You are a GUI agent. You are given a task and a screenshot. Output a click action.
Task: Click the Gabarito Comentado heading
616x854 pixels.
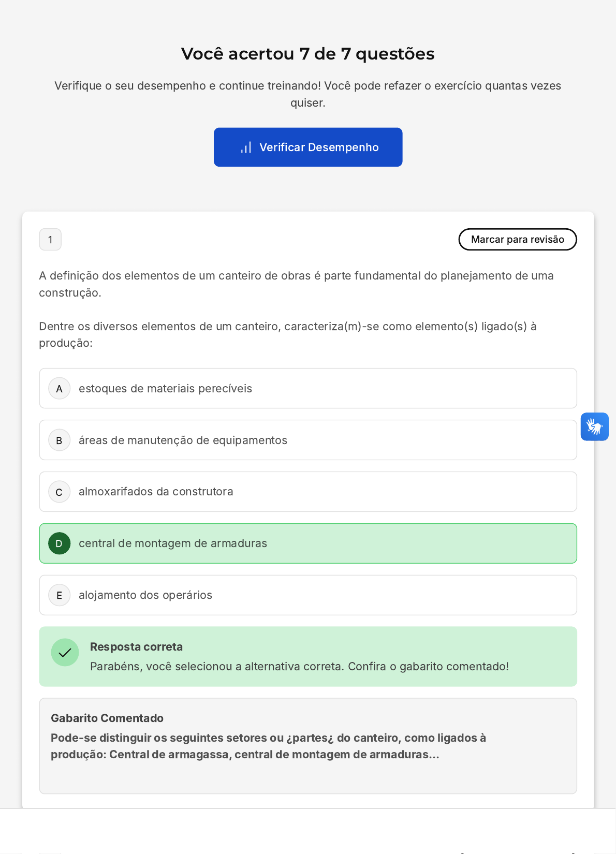[107, 718]
